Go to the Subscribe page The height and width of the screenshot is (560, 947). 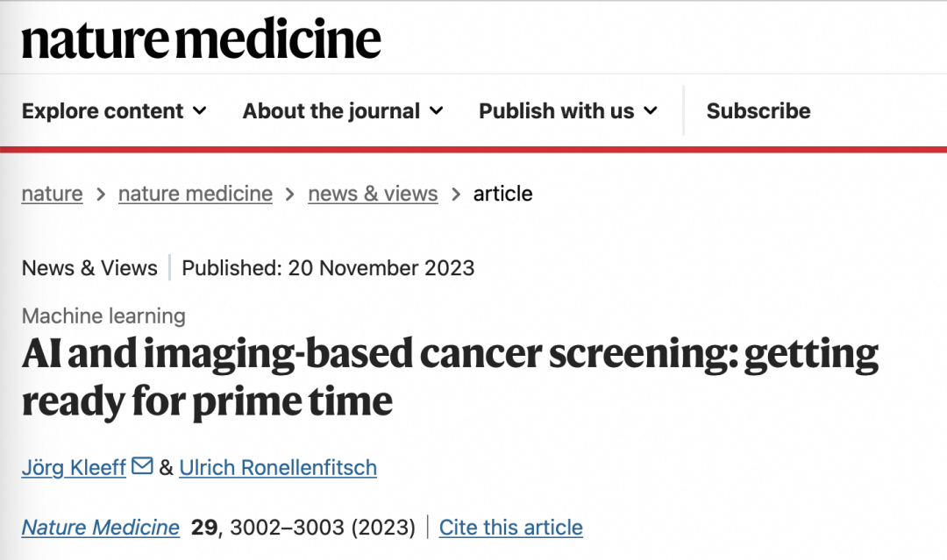click(x=758, y=111)
